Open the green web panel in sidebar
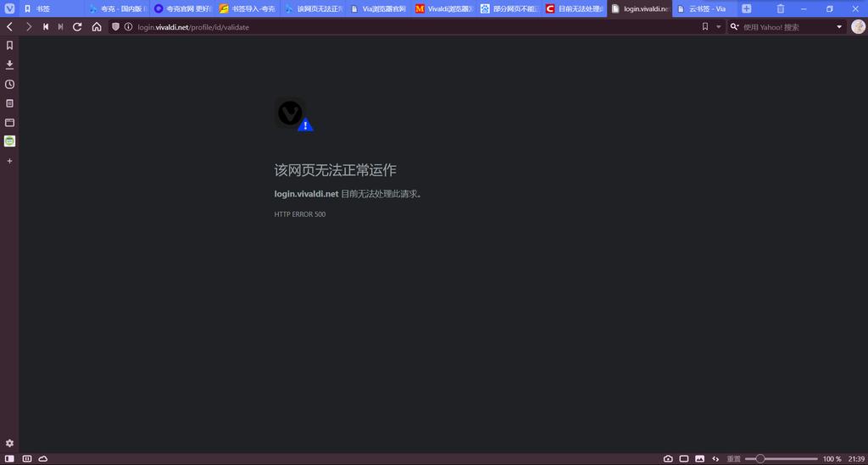 [9, 141]
